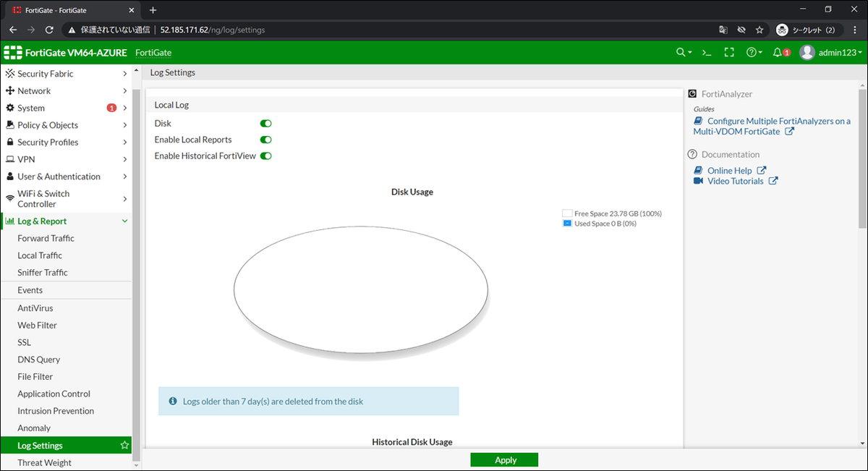Expand the Security Fabric menu chevron
Image resolution: width=868 pixels, height=471 pixels.
point(125,74)
